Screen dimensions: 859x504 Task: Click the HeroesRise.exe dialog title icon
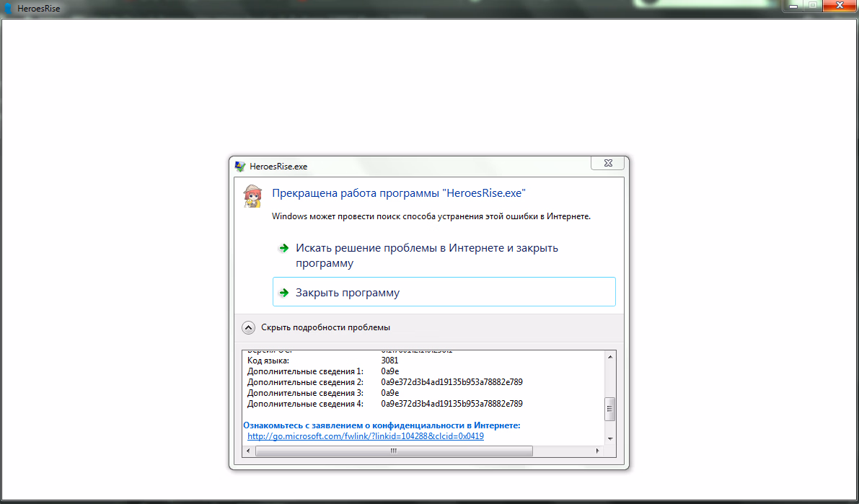240,166
